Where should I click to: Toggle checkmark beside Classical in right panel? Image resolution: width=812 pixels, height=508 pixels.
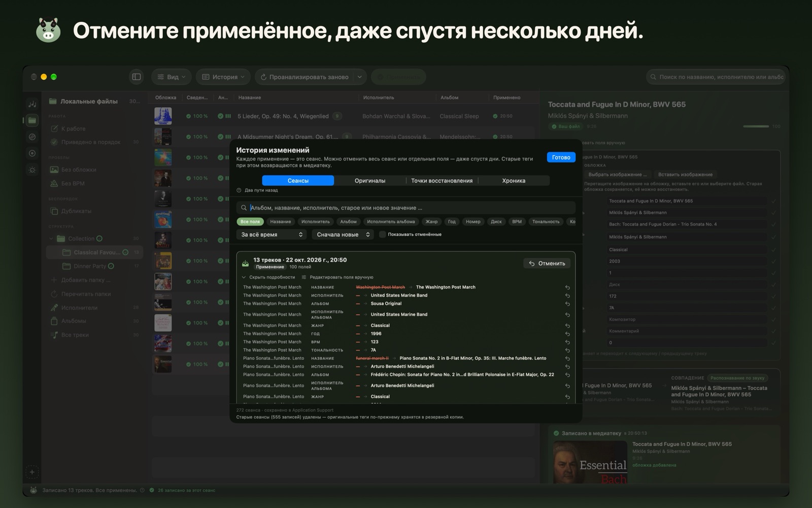773,249
